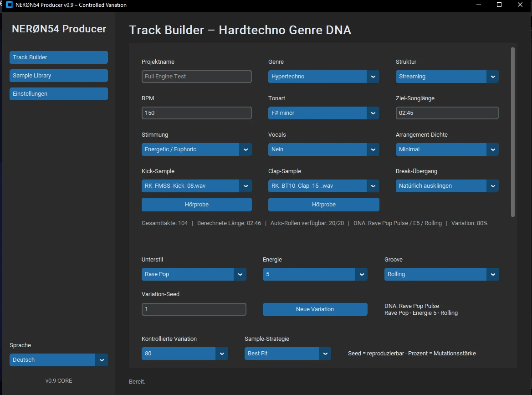Viewport: 532px width, 395px height.
Task: Close the NERØN54 Producer window
Action: [x=520, y=5]
